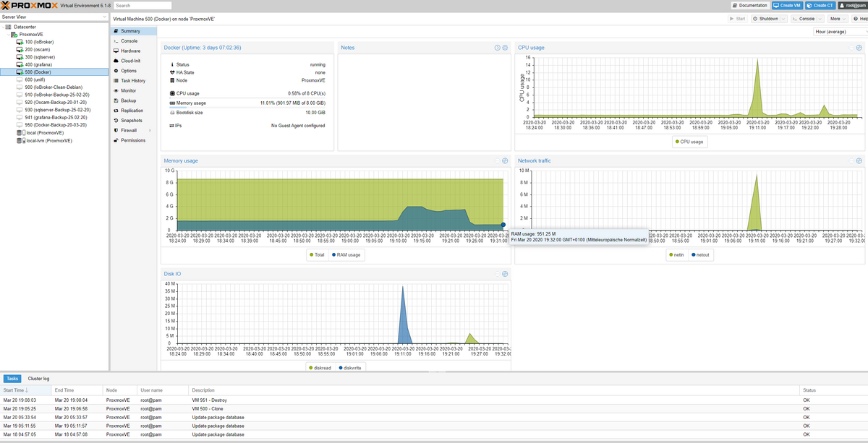Click the 'VM 951 - Destroy' task row
The height and width of the screenshot is (443, 868).
tap(434, 400)
